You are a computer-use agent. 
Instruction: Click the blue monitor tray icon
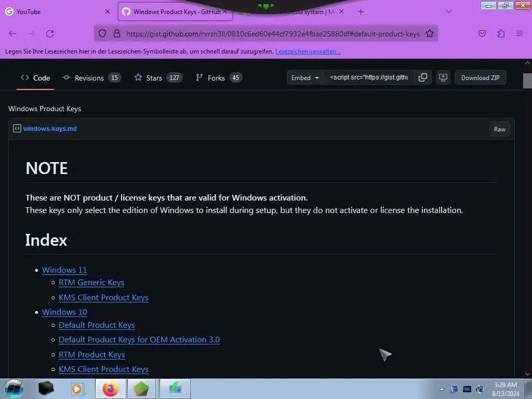point(467,389)
